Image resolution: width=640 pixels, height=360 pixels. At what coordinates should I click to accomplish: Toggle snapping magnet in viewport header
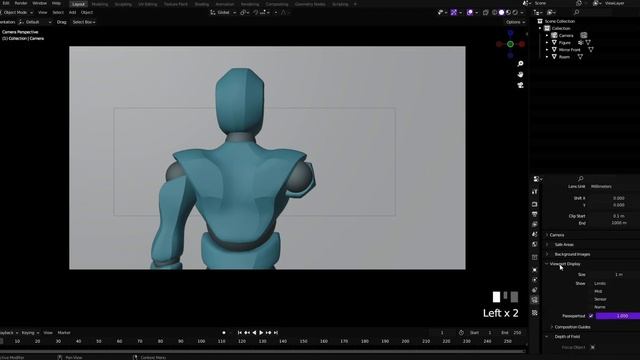click(x=256, y=13)
